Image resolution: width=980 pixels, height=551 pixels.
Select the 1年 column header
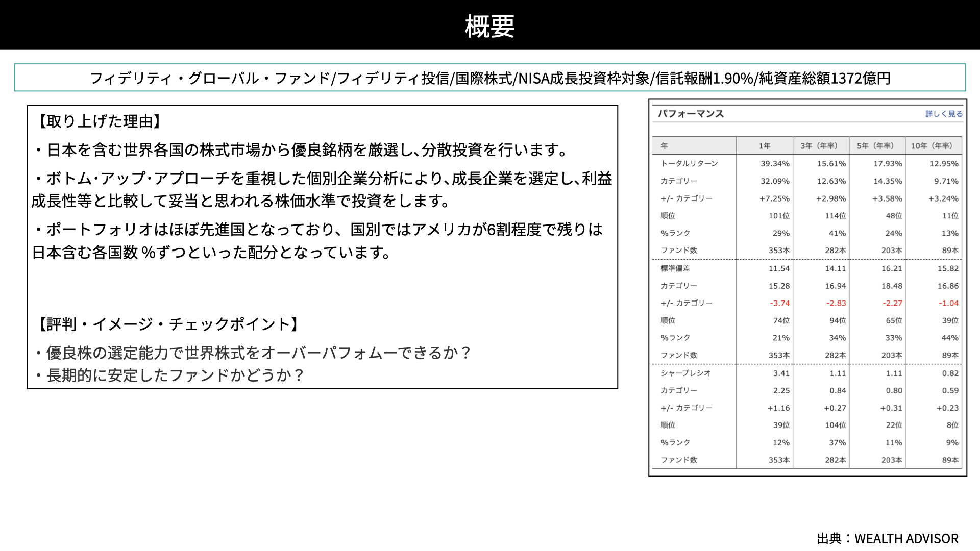tap(764, 146)
